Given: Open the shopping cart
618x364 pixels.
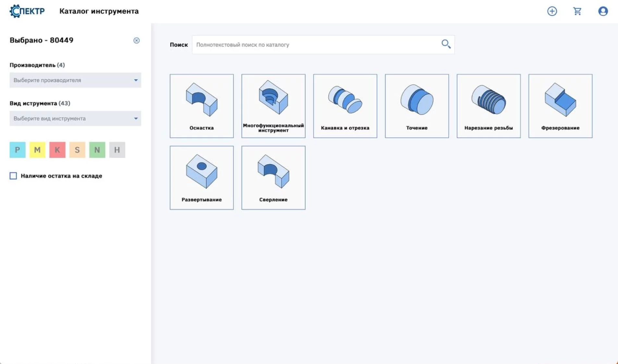Looking at the screenshot, I should [x=577, y=11].
